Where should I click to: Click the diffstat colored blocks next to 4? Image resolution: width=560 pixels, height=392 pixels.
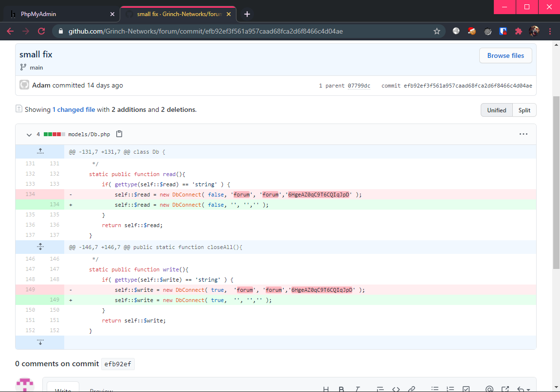[54, 134]
